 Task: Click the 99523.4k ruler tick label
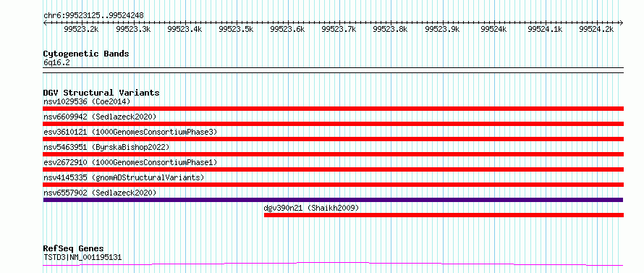185,29
